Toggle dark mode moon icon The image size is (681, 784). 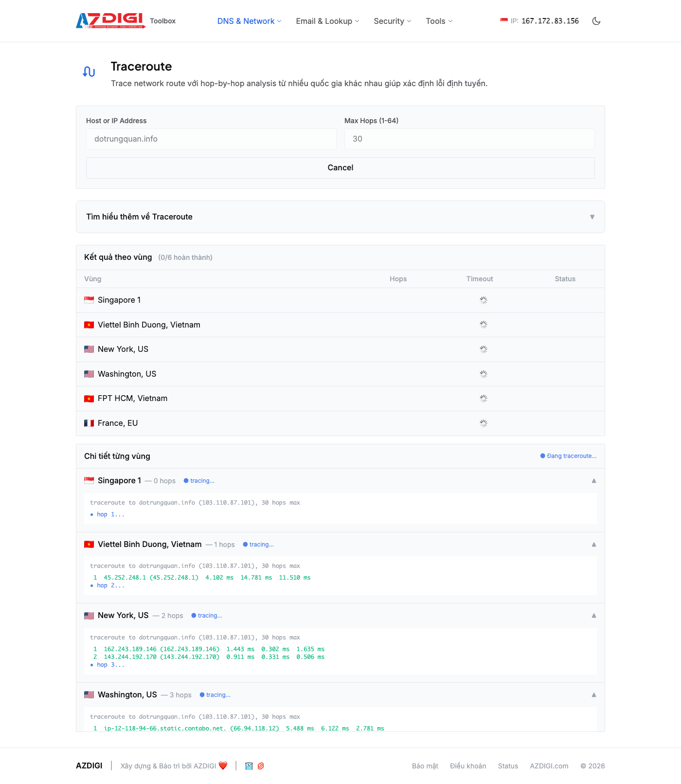596,21
